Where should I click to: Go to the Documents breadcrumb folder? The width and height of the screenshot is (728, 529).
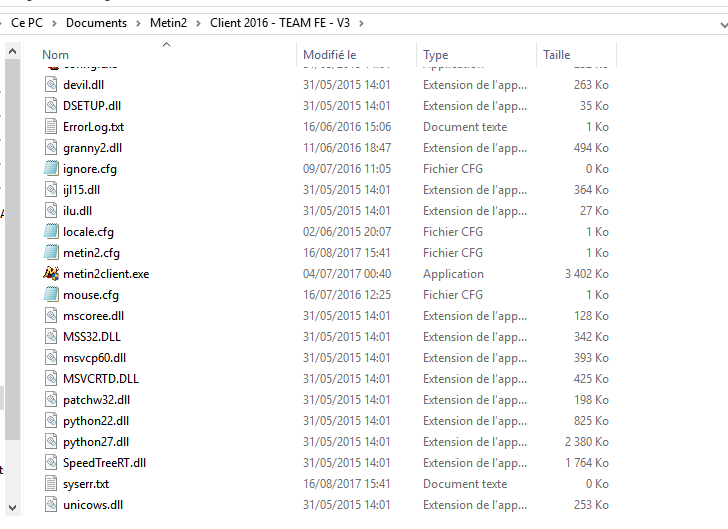[96, 23]
